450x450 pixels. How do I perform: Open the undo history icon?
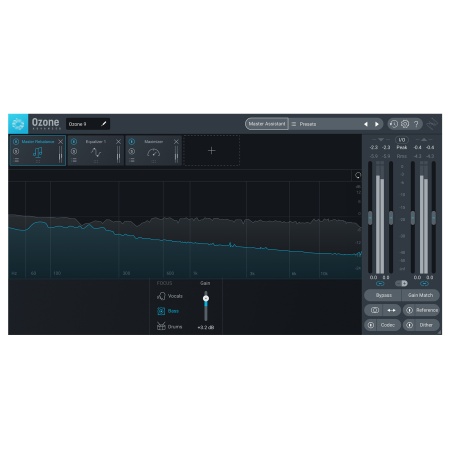[x=394, y=124]
